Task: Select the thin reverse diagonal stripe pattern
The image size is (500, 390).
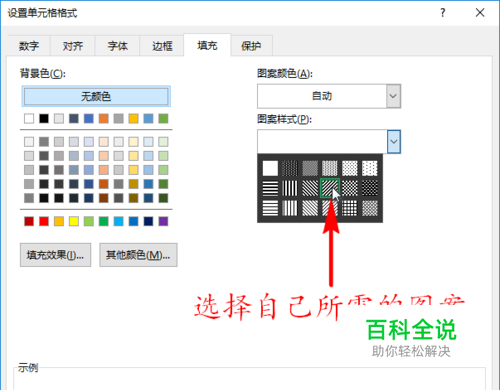Action: (x=310, y=208)
